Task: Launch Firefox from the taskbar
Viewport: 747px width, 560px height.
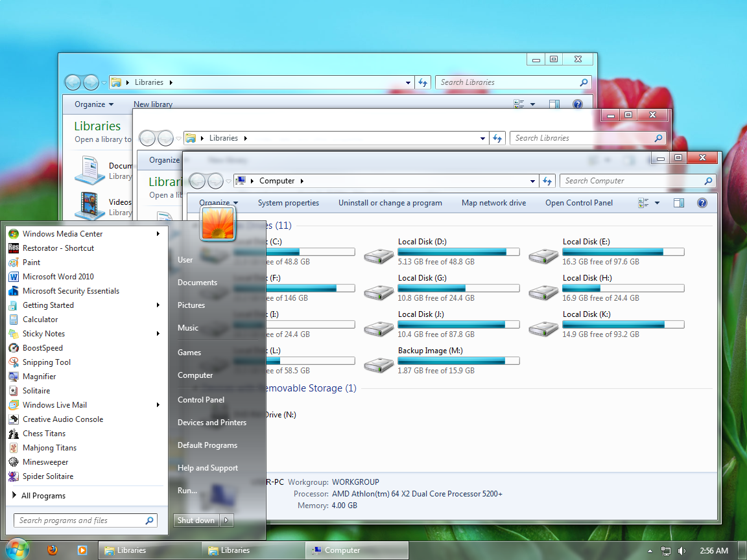Action: tap(51, 550)
